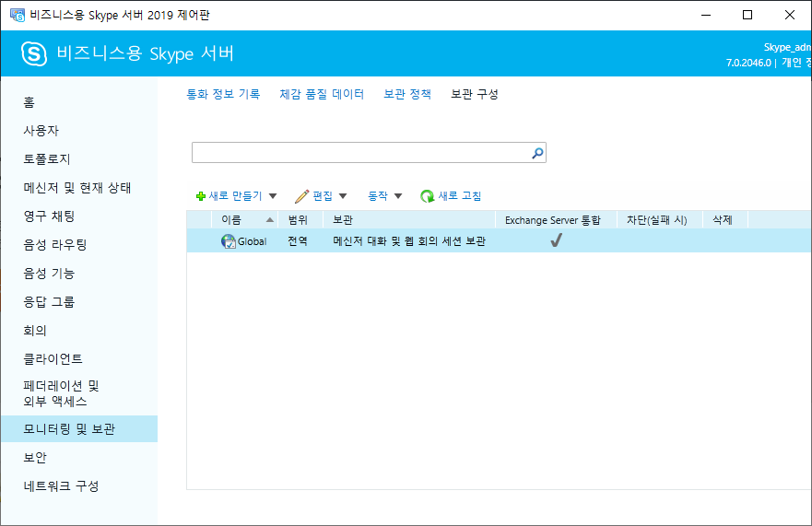
Task: Click 메신저 대화 및 웹 회의 세션 보관 cell
Action: [409, 241]
